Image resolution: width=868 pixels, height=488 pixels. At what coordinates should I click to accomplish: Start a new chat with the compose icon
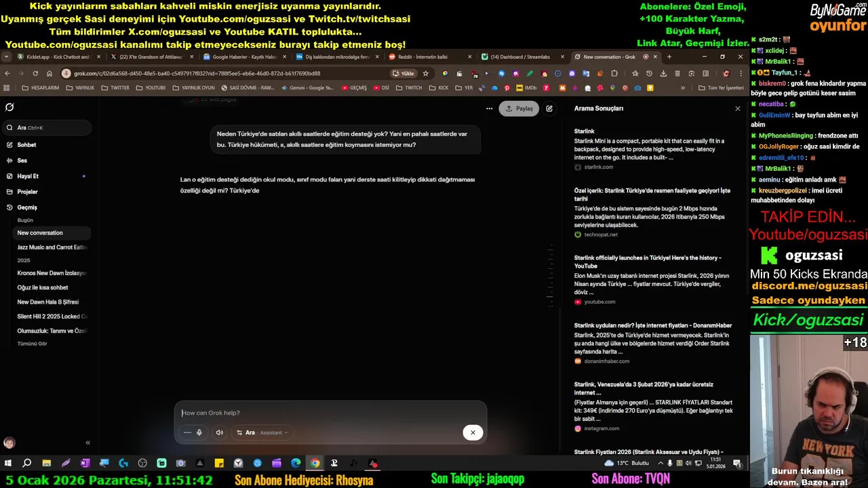click(549, 108)
